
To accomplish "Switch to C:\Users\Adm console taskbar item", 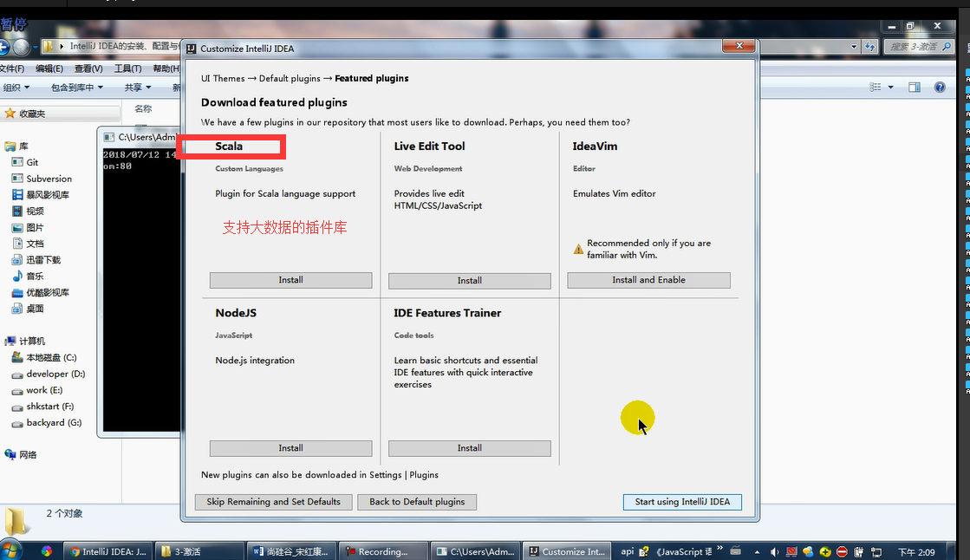I will [x=475, y=551].
